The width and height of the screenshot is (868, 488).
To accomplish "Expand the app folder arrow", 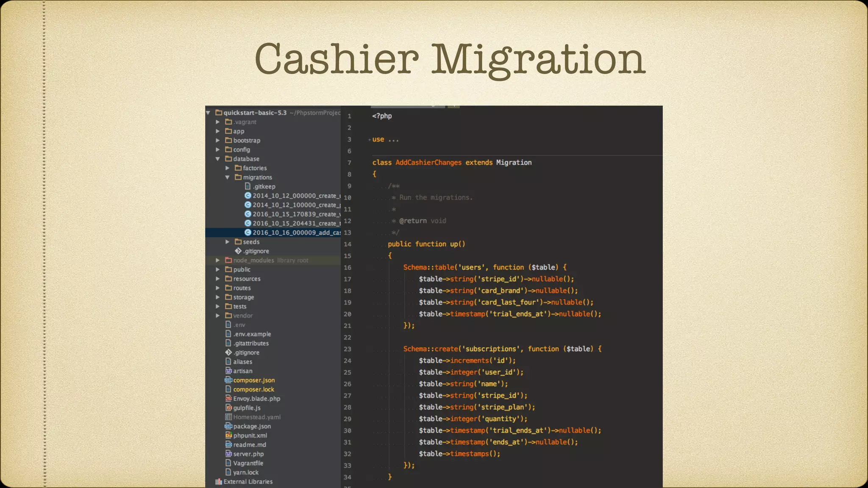I will [218, 131].
